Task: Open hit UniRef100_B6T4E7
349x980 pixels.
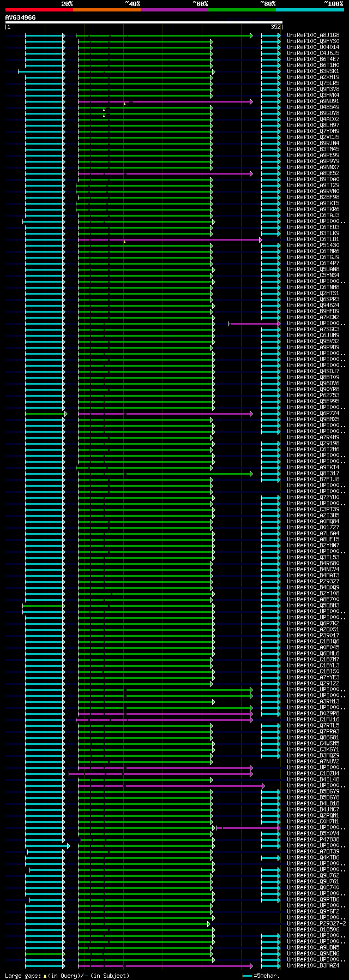Action: [x=313, y=59]
